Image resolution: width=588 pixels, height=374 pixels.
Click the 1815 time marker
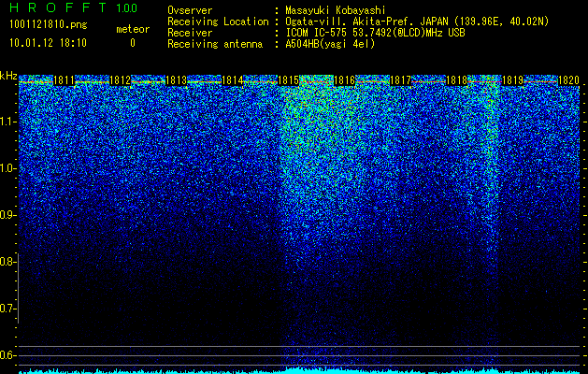point(288,79)
